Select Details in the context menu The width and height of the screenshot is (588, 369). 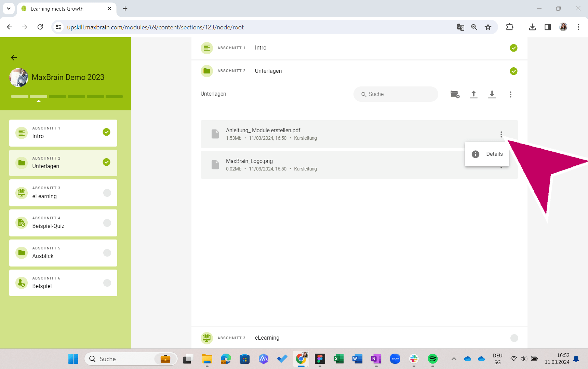tap(487, 154)
